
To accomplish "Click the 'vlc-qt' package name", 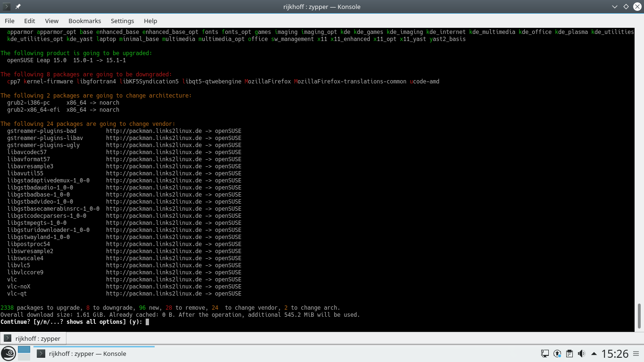I will coord(17,294).
